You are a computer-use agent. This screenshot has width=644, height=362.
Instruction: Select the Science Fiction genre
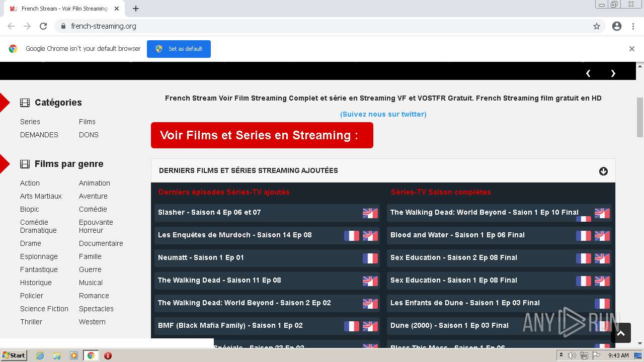tap(44, 309)
